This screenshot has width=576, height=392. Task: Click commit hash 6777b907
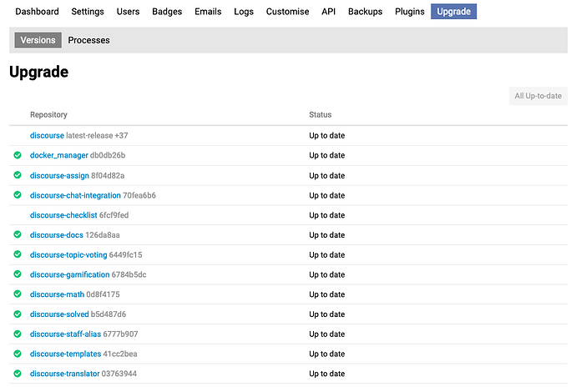point(120,334)
